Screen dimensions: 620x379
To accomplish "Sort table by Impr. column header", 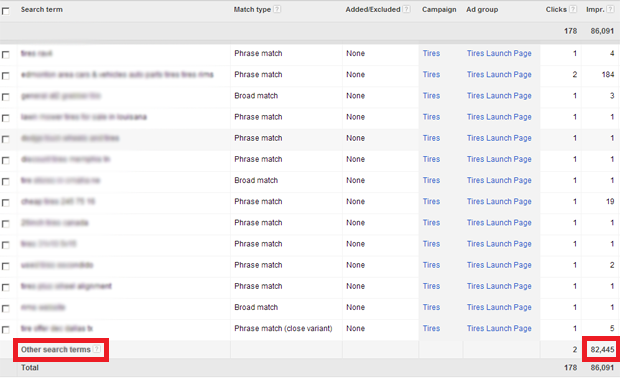I will (595, 9).
